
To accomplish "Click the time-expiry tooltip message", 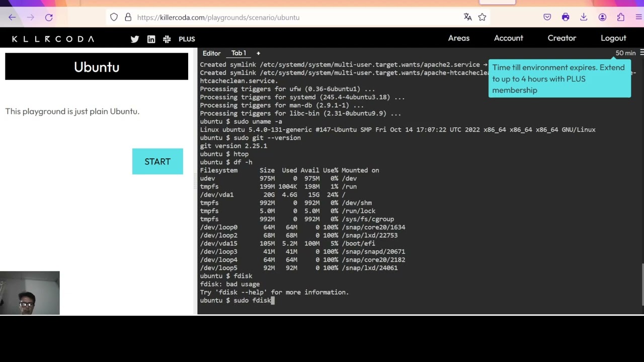I will (x=559, y=78).
